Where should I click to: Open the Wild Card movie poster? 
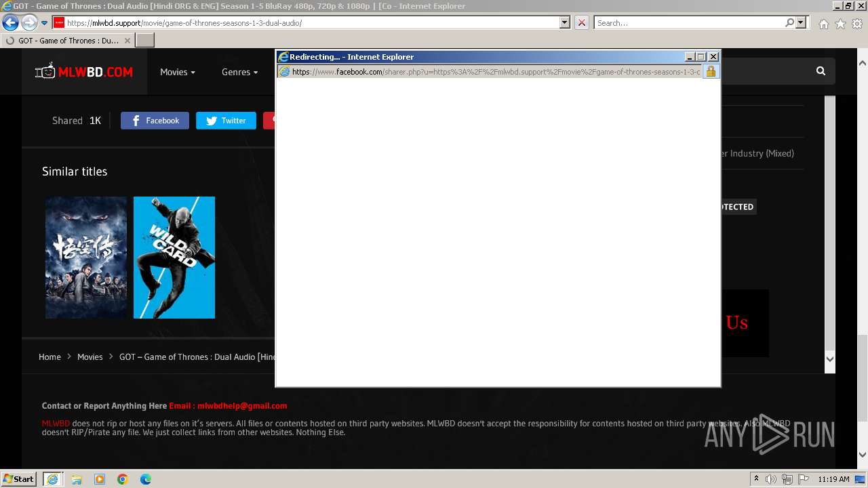(x=174, y=258)
